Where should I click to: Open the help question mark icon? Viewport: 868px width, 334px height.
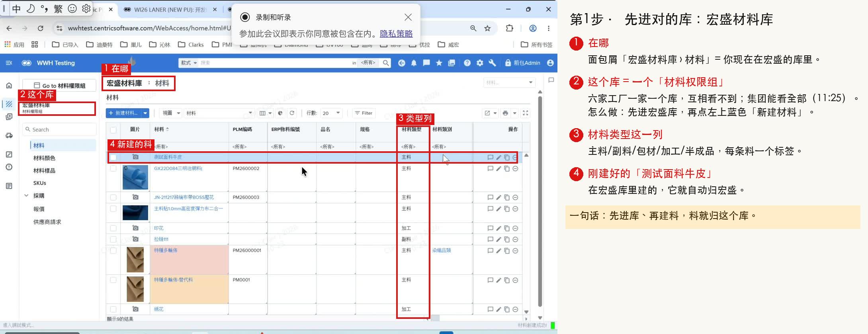(467, 63)
